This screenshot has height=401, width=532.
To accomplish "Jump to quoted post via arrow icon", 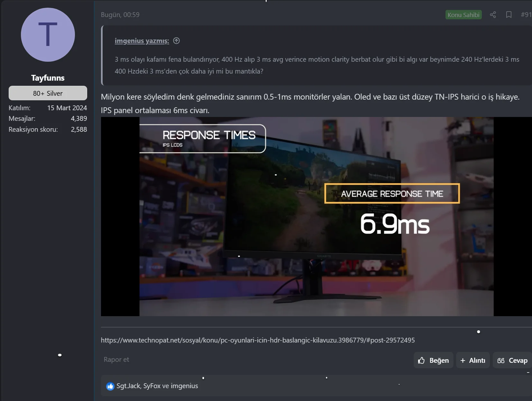I will point(176,41).
